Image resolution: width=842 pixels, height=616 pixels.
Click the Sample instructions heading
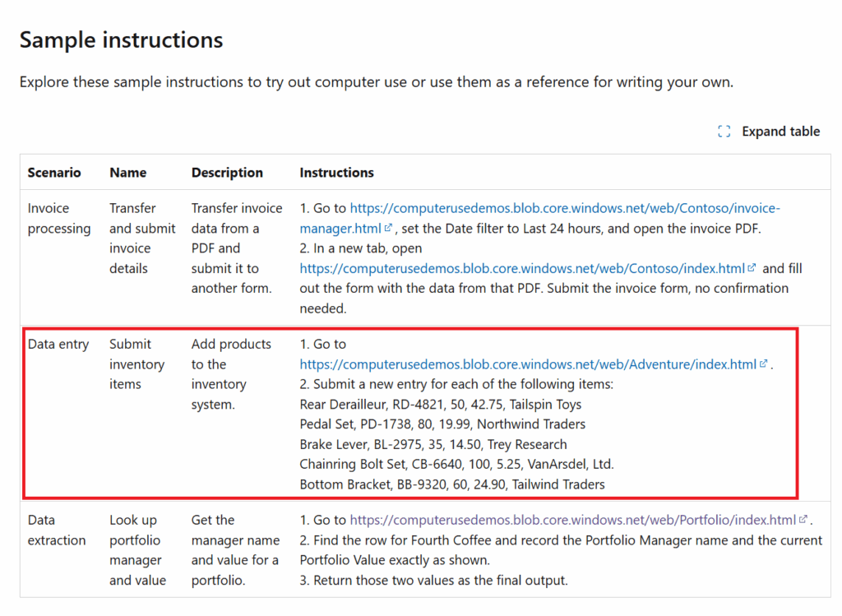click(121, 39)
